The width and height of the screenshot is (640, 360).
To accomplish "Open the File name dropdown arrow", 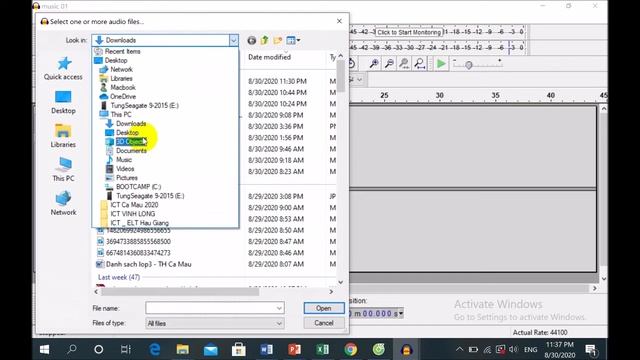I will 279,308.
